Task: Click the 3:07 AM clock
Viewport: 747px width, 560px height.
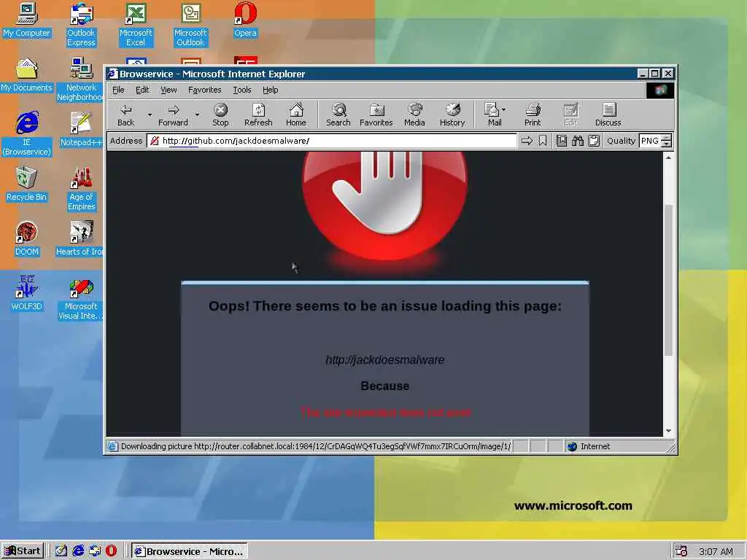Action: tap(716, 551)
